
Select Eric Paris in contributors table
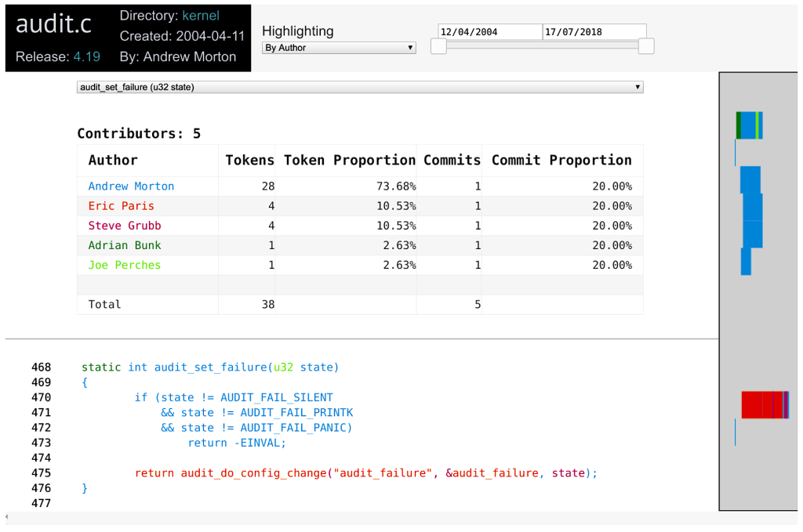[x=121, y=206]
